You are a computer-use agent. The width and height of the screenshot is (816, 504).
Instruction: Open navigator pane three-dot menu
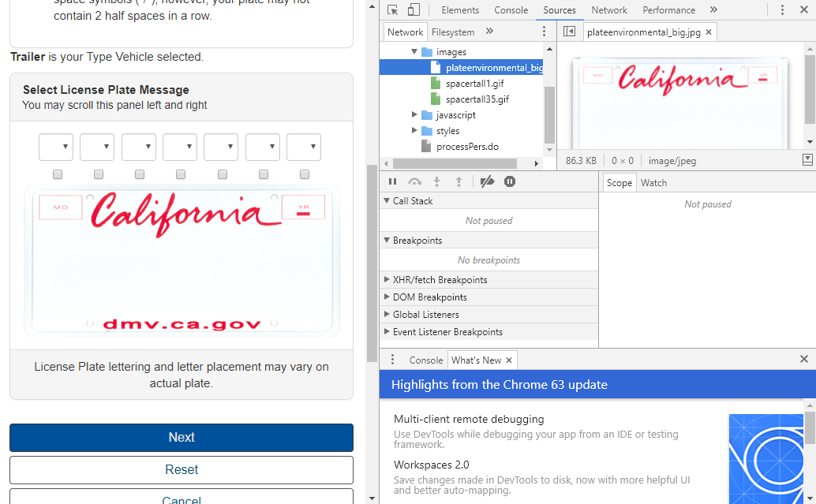[x=544, y=32]
